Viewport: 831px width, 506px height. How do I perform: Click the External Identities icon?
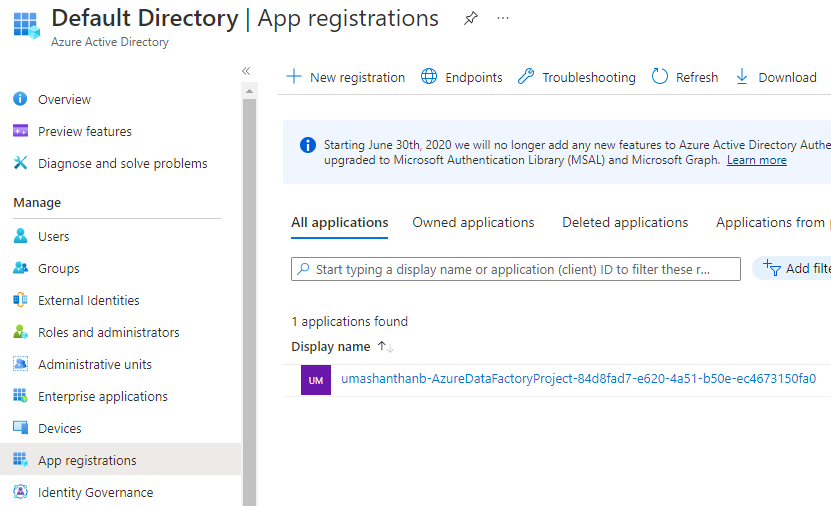pyautogui.click(x=20, y=300)
